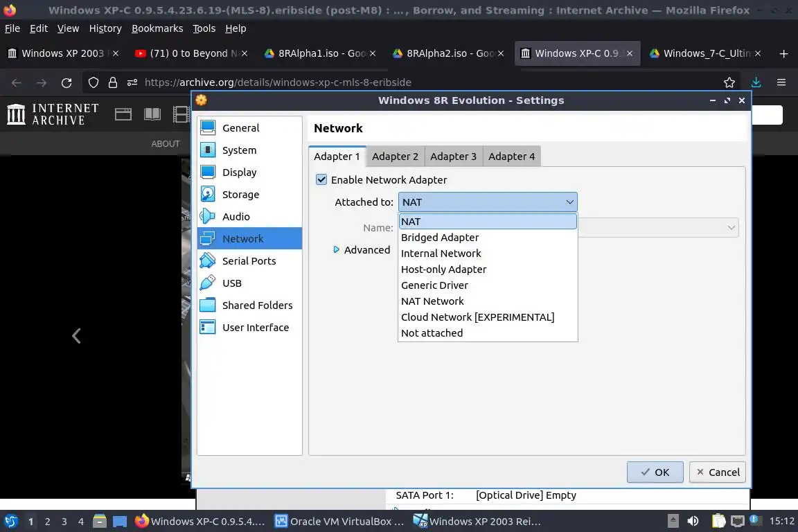The width and height of the screenshot is (798, 532).
Task: Switch to workspace 2 in taskbar
Action: tap(47, 522)
